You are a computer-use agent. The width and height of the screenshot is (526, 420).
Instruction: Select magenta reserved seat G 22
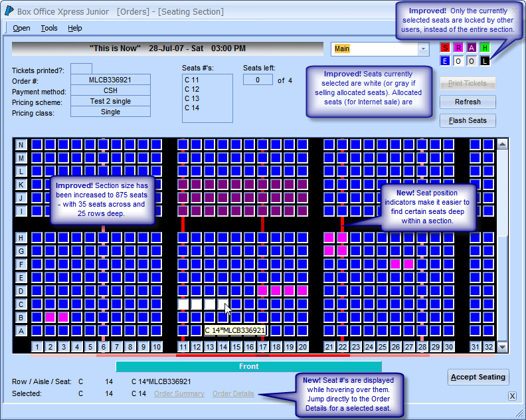click(x=343, y=251)
